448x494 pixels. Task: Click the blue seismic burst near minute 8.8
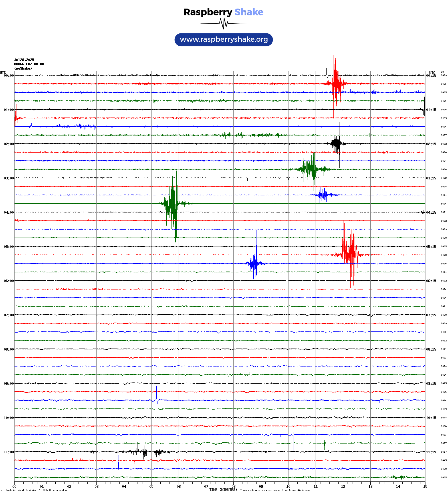(x=254, y=263)
